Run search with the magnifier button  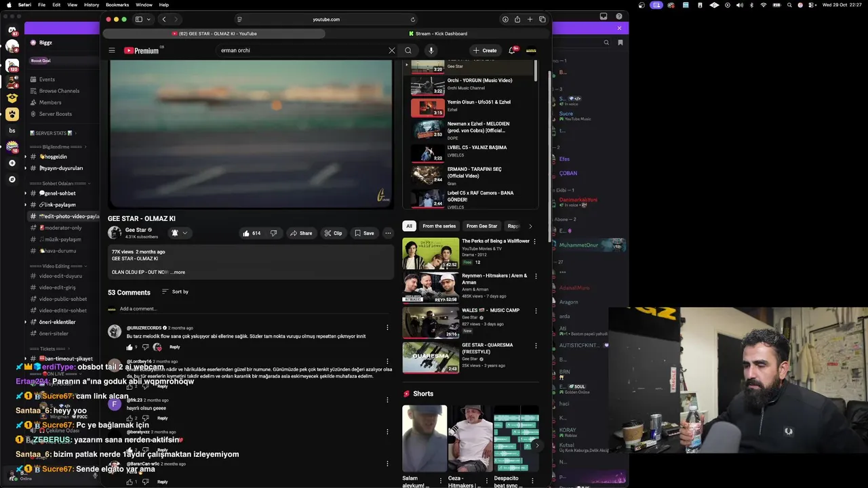408,50
